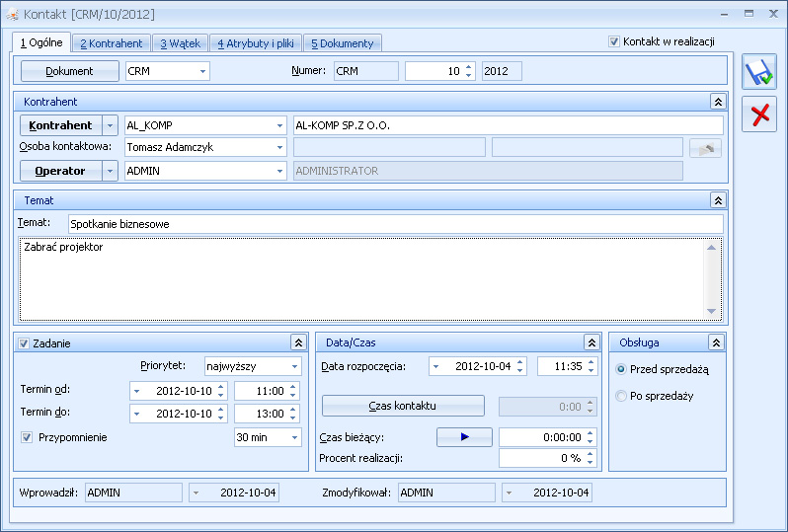Click the AL-KOMP SP.Z O.O. name field

click(509, 125)
